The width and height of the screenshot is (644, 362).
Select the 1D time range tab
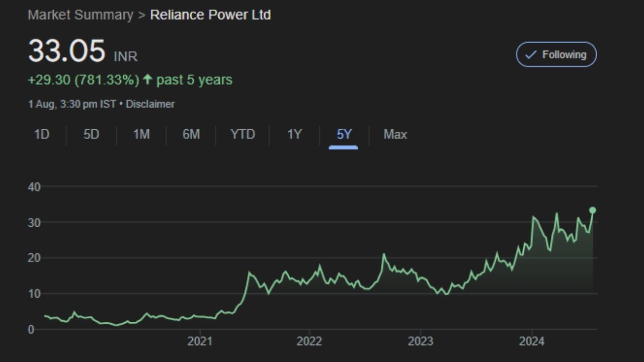(42, 135)
